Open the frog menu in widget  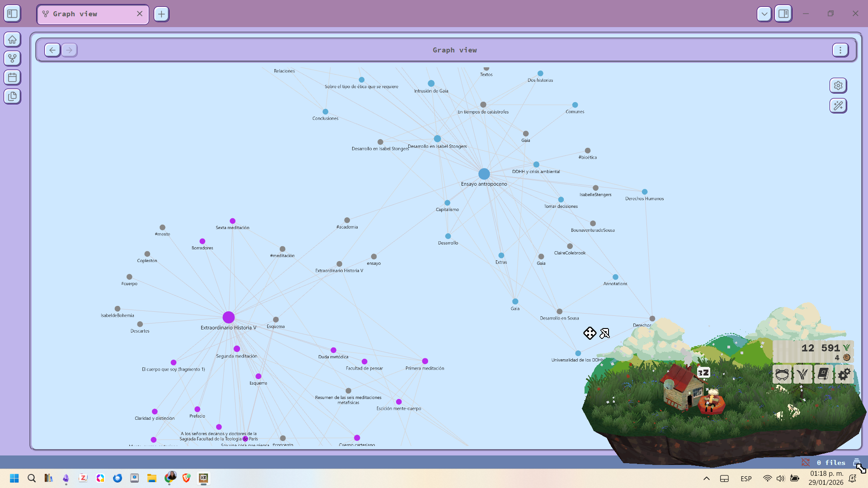click(x=782, y=374)
